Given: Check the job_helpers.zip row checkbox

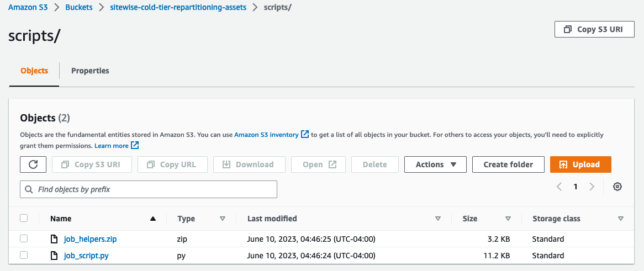Looking at the screenshot, I should tap(24, 238).
